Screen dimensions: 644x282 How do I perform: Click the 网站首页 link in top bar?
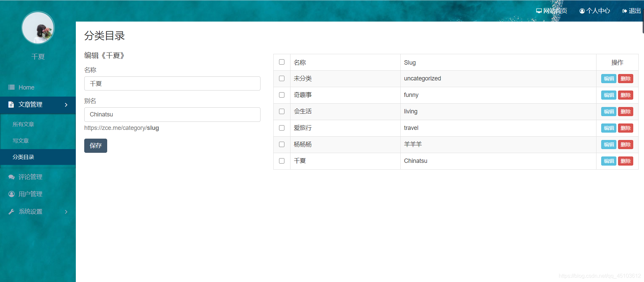[x=552, y=11]
